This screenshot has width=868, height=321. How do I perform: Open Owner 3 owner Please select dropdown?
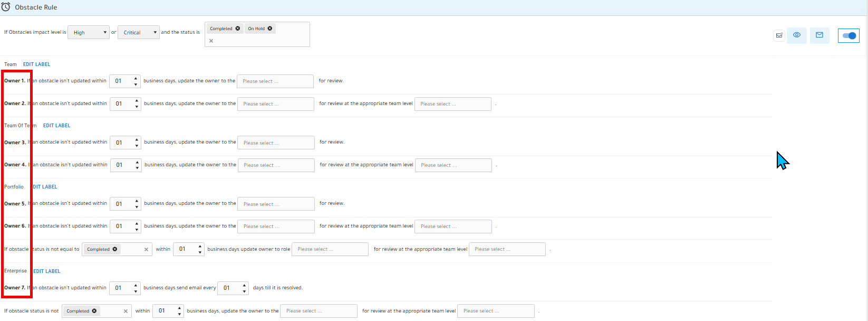[x=276, y=143]
